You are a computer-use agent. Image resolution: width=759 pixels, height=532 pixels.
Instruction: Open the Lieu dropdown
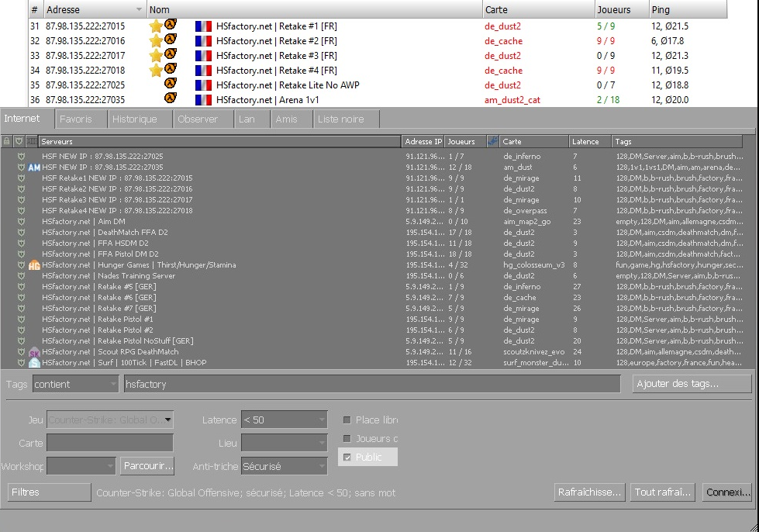285,443
